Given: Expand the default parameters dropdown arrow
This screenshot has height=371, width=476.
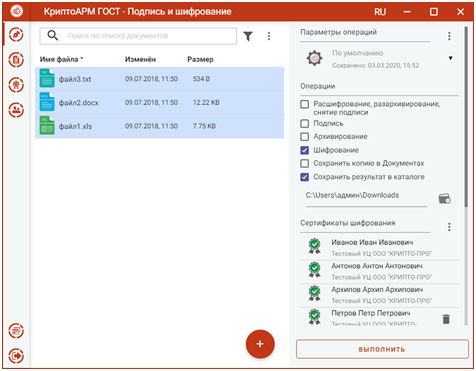Looking at the screenshot, I should click(x=450, y=58).
